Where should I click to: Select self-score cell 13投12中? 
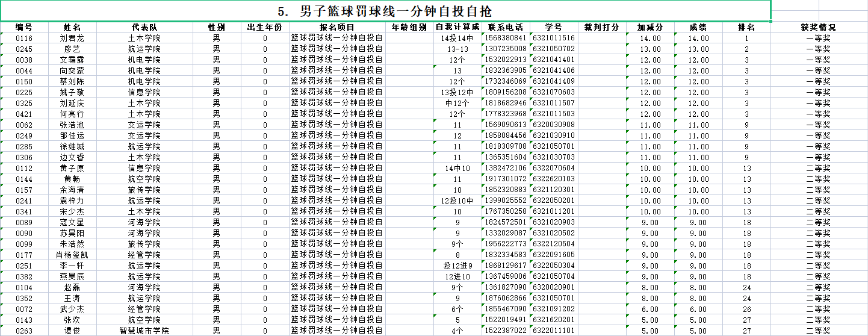coord(457,92)
